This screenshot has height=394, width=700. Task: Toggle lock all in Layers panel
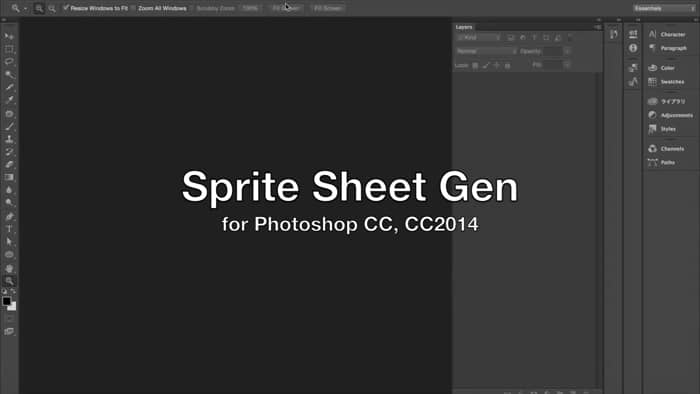[507, 66]
